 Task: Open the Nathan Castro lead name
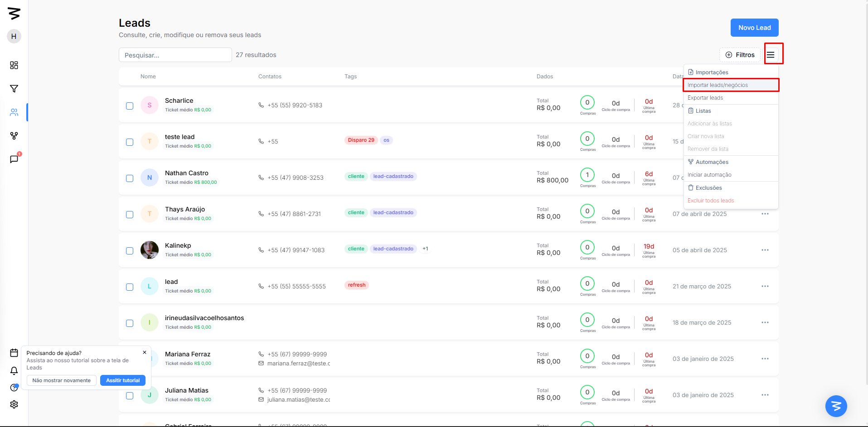pos(187,173)
